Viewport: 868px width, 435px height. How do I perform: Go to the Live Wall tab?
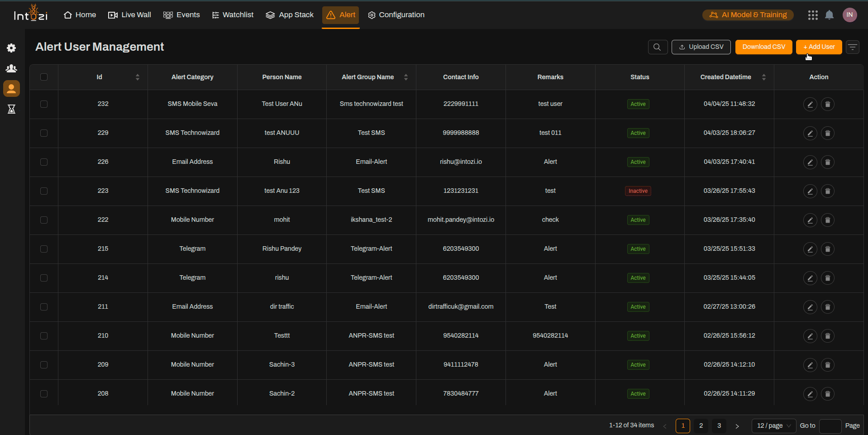[x=129, y=15]
